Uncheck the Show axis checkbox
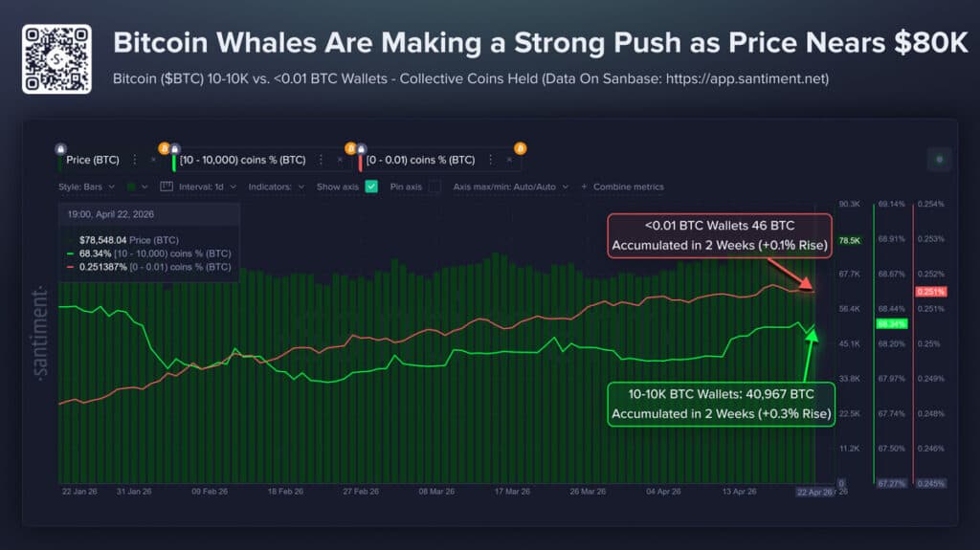The image size is (980, 550). [371, 187]
